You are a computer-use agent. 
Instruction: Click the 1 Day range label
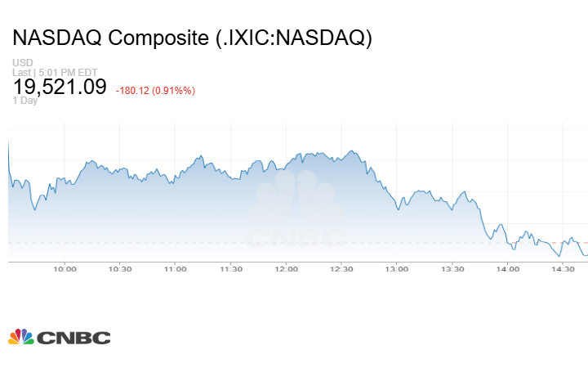(x=26, y=101)
